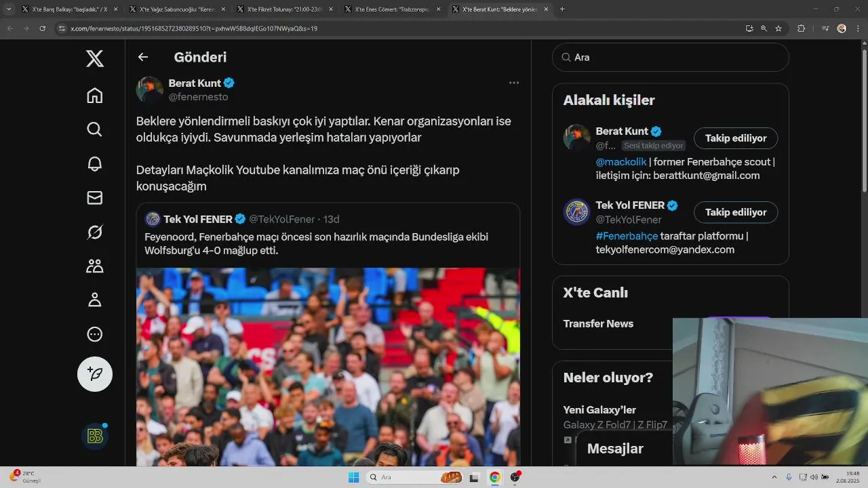Click the browser forward arrow
868x488 pixels.
(26, 28)
